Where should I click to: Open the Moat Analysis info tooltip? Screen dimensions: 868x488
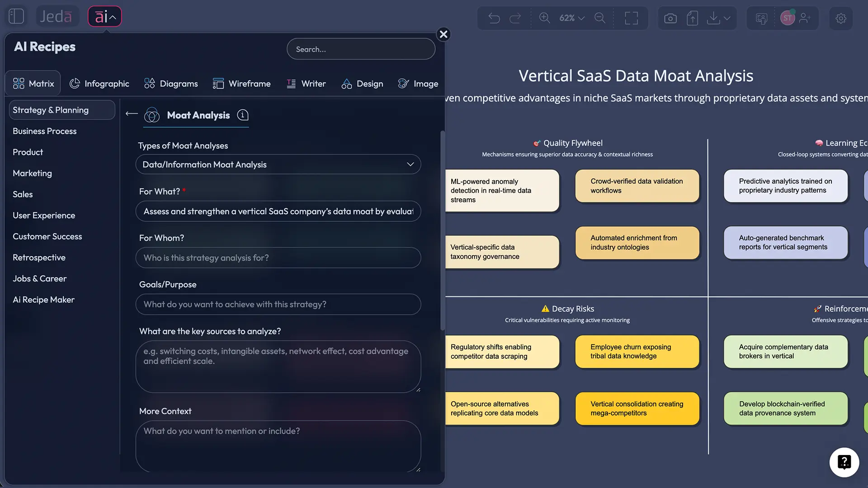[x=243, y=115]
